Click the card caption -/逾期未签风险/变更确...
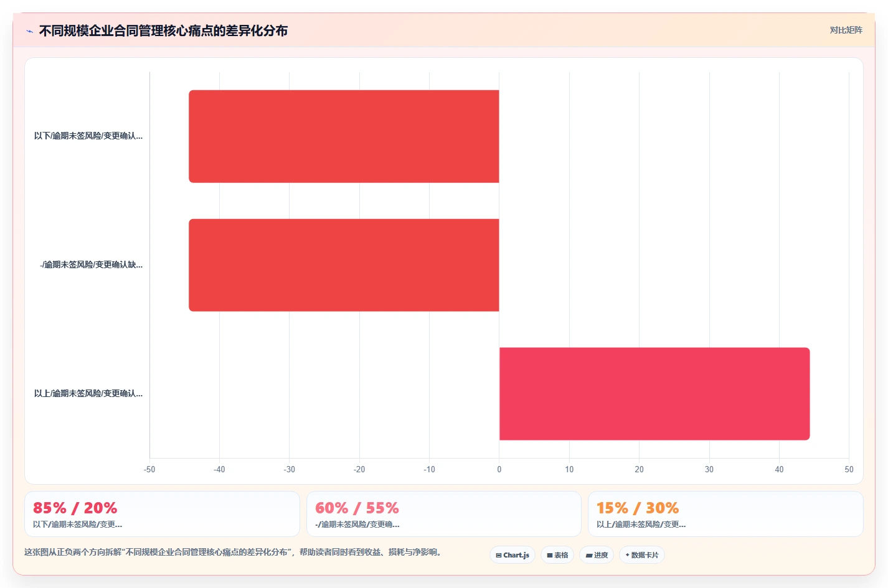Viewport: 888px width, 588px height. tap(357, 525)
